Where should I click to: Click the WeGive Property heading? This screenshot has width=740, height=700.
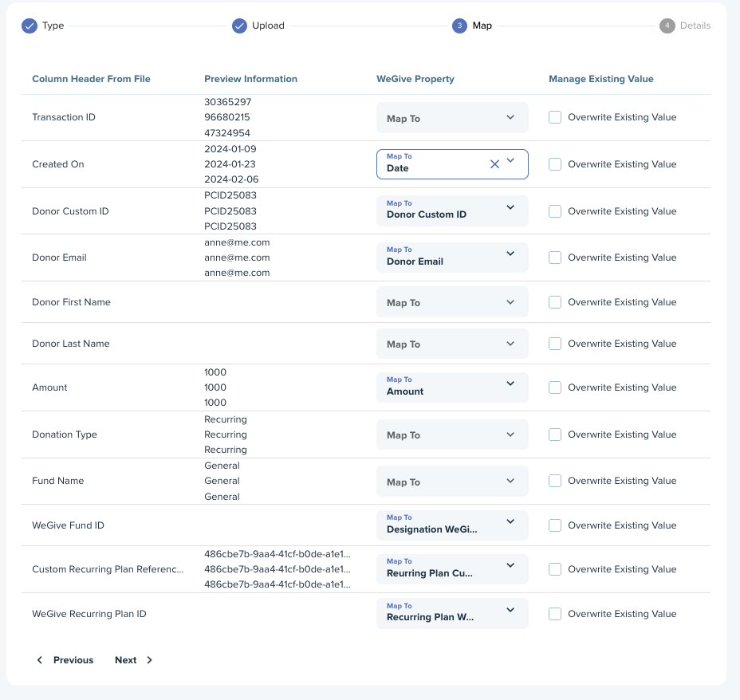(x=415, y=79)
